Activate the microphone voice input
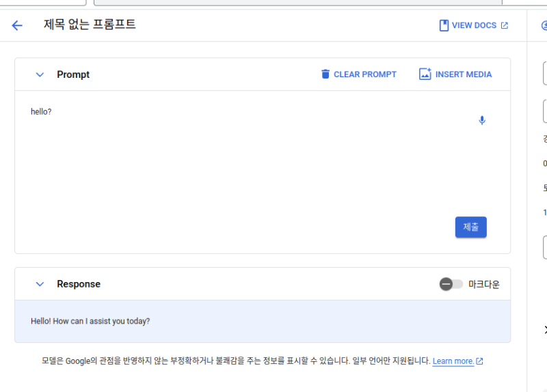Screen dimensions: 547x392 click(482, 120)
